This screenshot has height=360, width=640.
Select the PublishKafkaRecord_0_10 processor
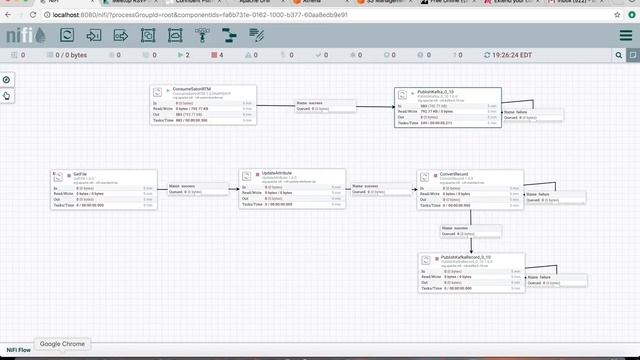click(x=471, y=273)
